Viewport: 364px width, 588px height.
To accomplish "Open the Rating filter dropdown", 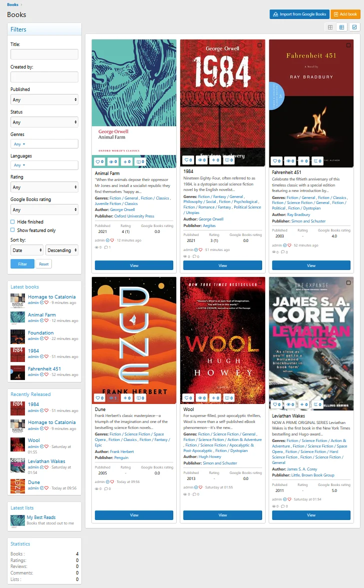I will [44, 187].
